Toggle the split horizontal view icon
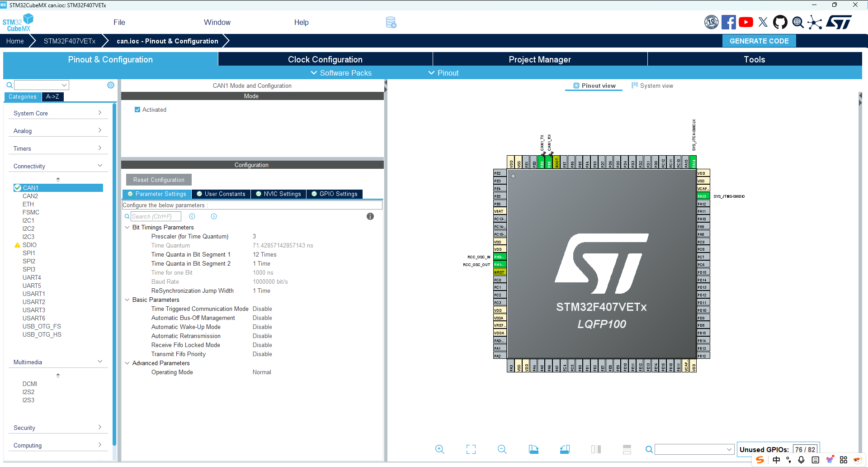 627,449
